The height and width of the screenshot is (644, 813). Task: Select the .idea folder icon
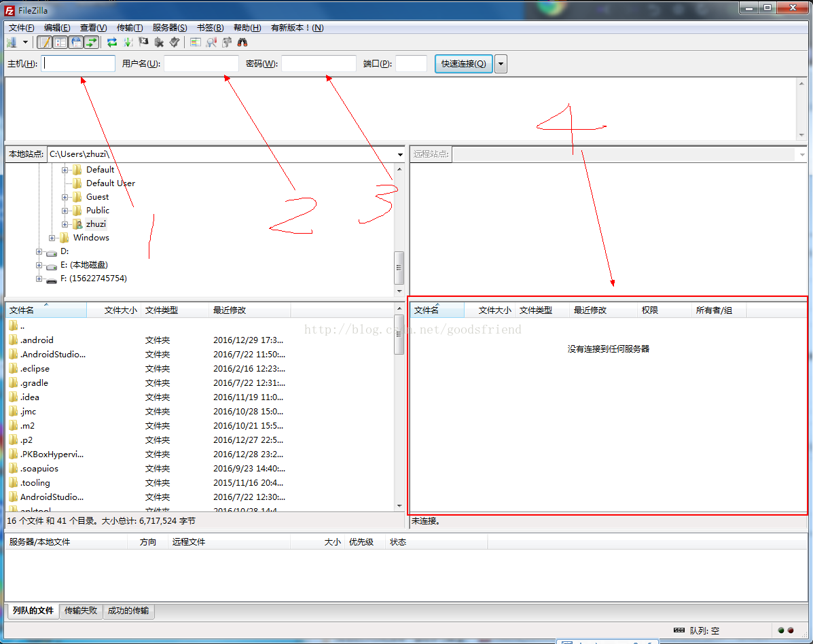(14, 397)
